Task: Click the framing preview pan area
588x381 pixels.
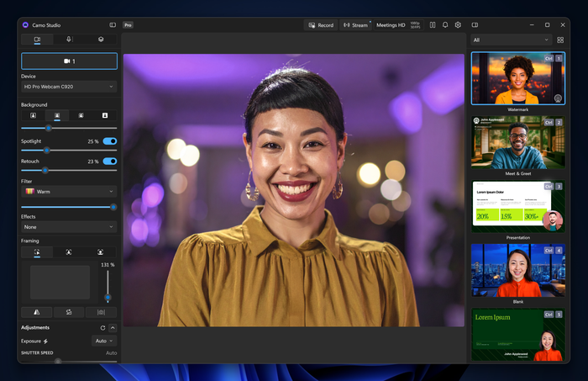Action: (x=60, y=283)
